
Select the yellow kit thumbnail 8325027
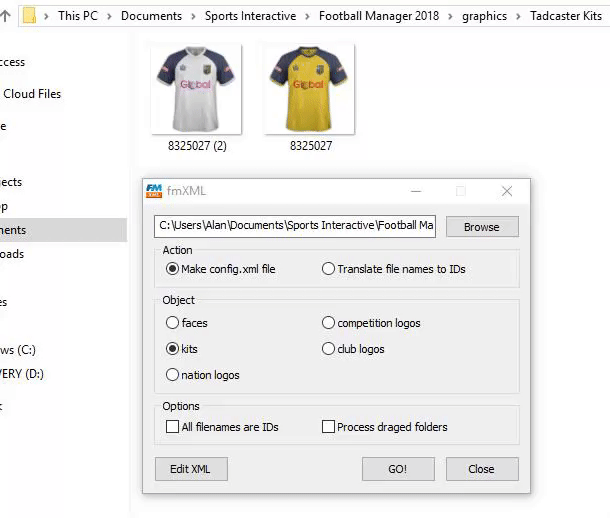(310, 89)
